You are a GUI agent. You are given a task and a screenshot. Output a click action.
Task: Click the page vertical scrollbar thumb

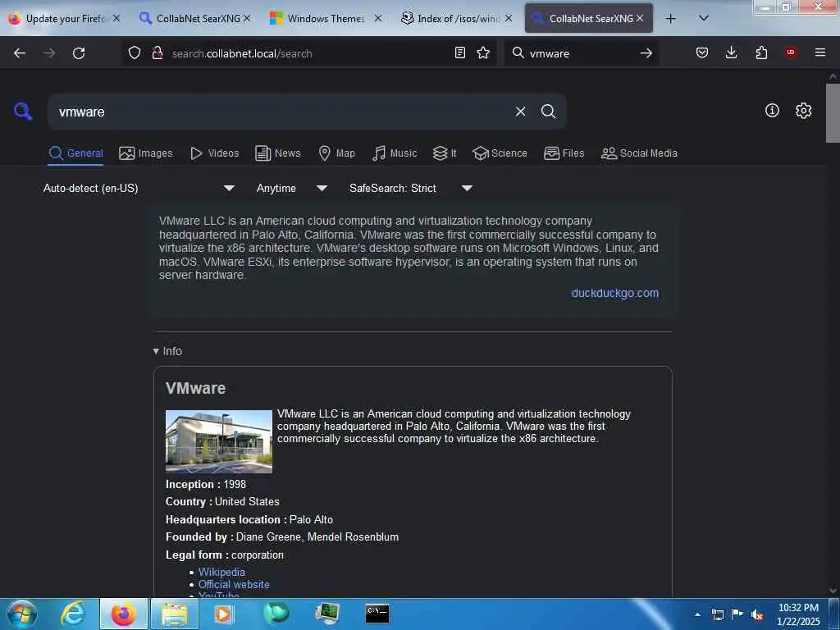[x=833, y=112]
